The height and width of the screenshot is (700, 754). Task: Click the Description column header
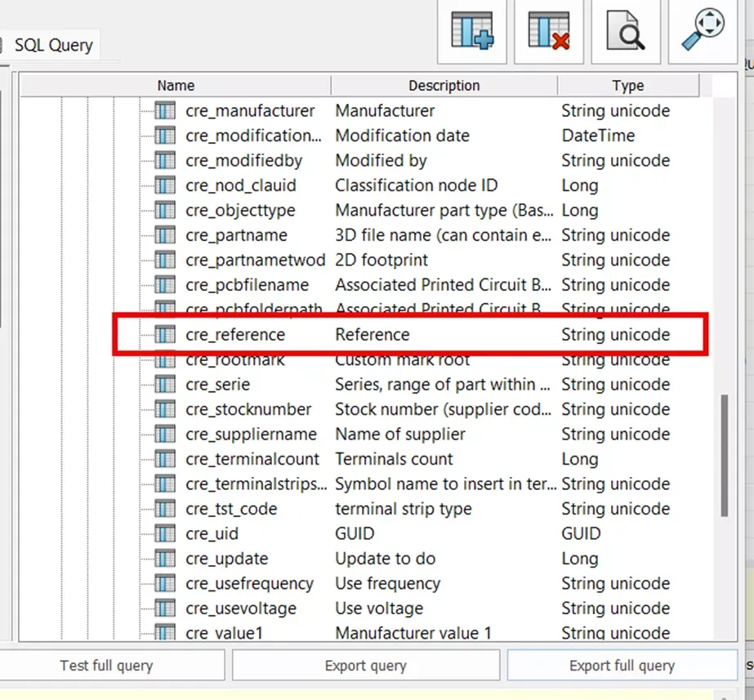pyautogui.click(x=444, y=86)
